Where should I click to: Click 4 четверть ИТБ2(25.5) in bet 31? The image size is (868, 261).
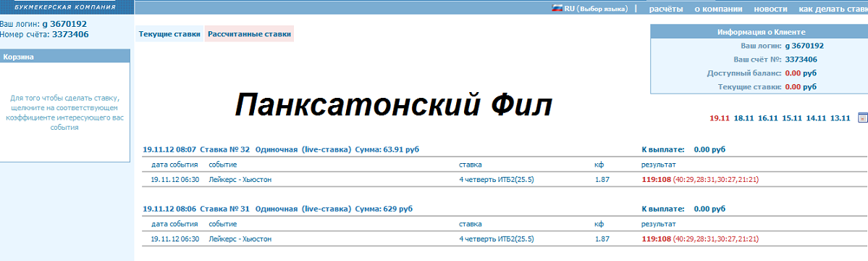click(x=497, y=239)
